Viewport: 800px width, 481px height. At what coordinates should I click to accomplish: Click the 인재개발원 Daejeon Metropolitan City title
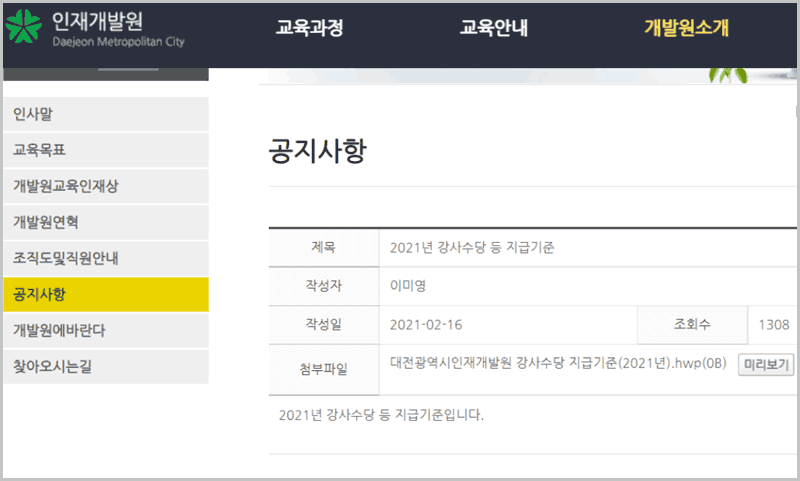click(x=118, y=29)
